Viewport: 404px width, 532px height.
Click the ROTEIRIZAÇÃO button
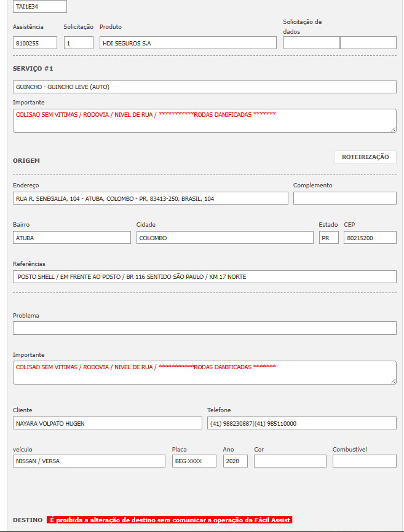[365, 157]
